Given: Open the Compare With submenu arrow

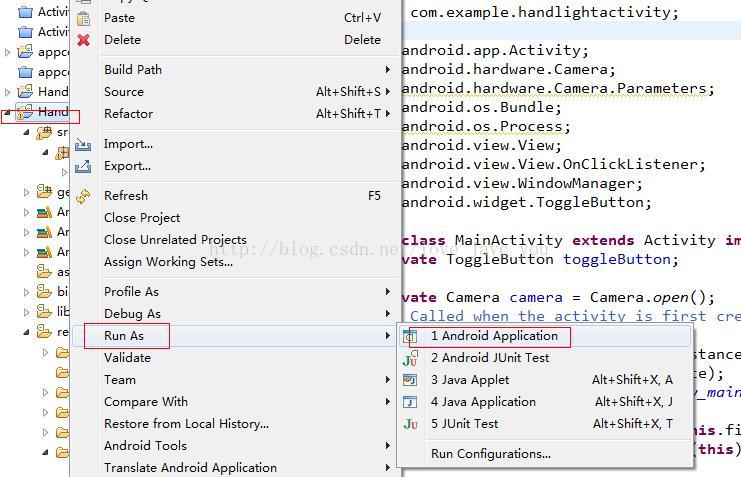Looking at the screenshot, I should tap(388, 402).
